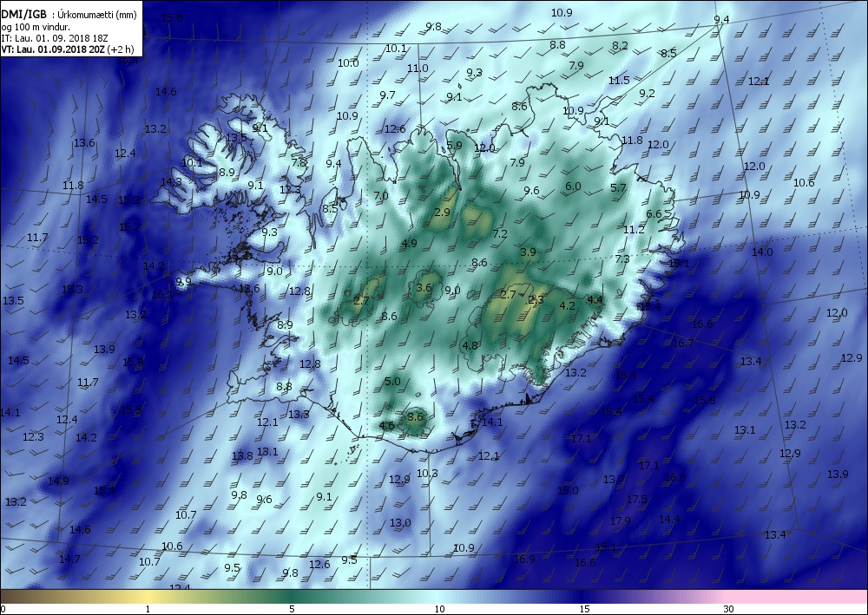Click the map value "4.4"
Screen dimensions: 868x615
tap(595, 299)
